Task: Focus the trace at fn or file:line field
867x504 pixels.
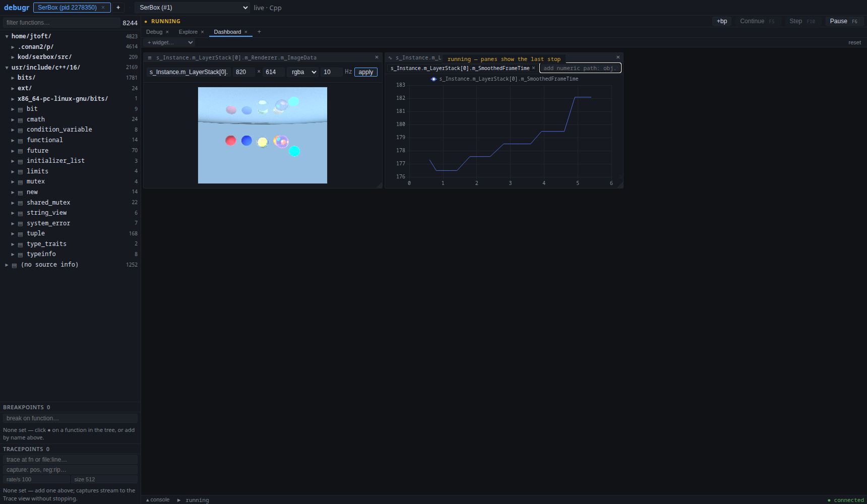Action: (71, 460)
